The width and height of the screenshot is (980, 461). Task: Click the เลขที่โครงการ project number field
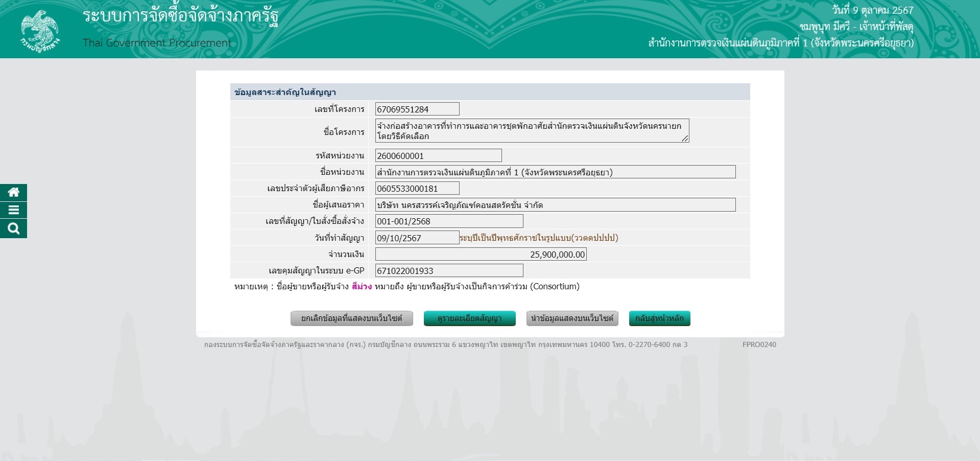click(x=417, y=109)
